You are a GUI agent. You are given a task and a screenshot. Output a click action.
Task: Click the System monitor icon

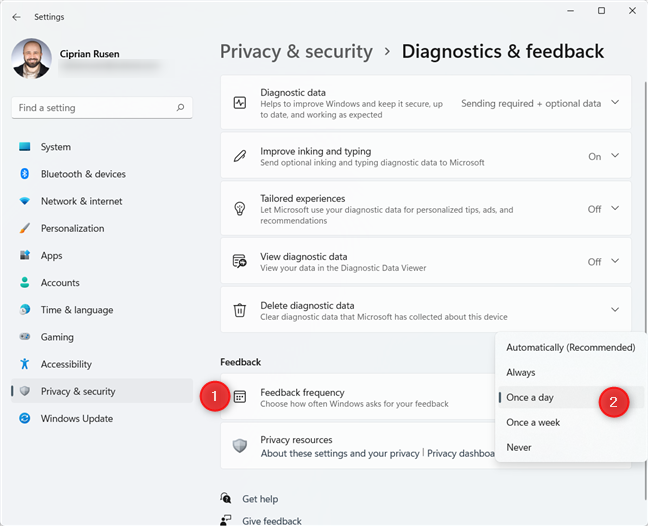point(25,147)
